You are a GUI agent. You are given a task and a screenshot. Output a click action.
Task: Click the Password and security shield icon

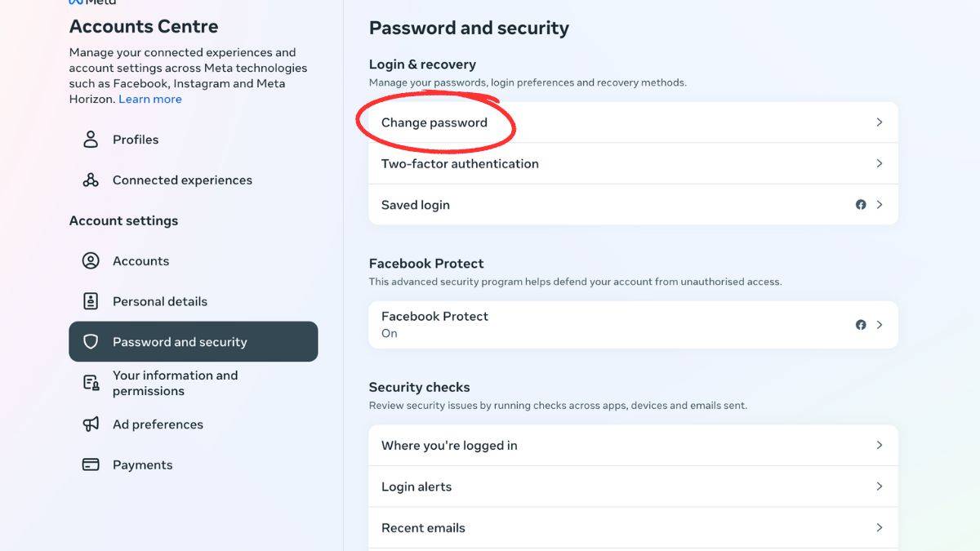pyautogui.click(x=91, y=342)
